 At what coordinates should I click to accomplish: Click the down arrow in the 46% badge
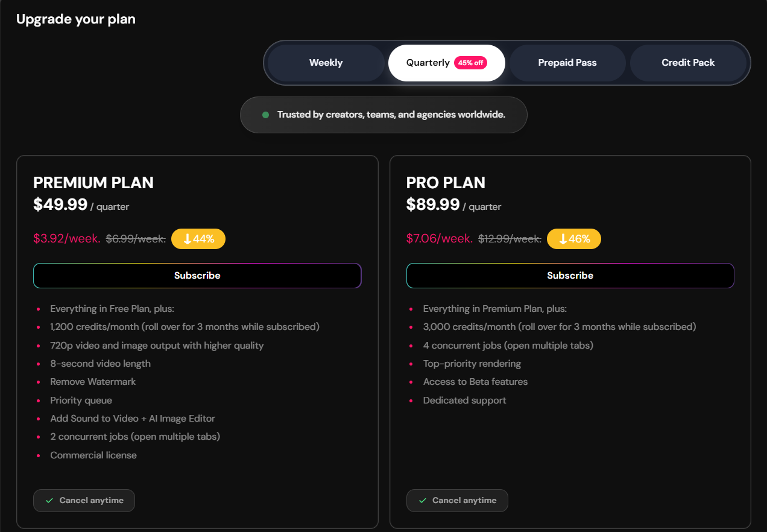coord(563,239)
